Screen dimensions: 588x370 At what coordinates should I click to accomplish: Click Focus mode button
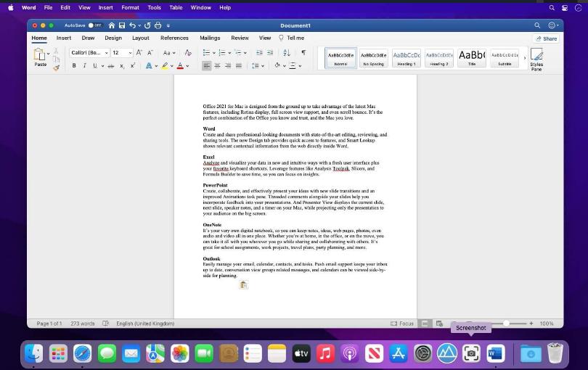[402, 323]
